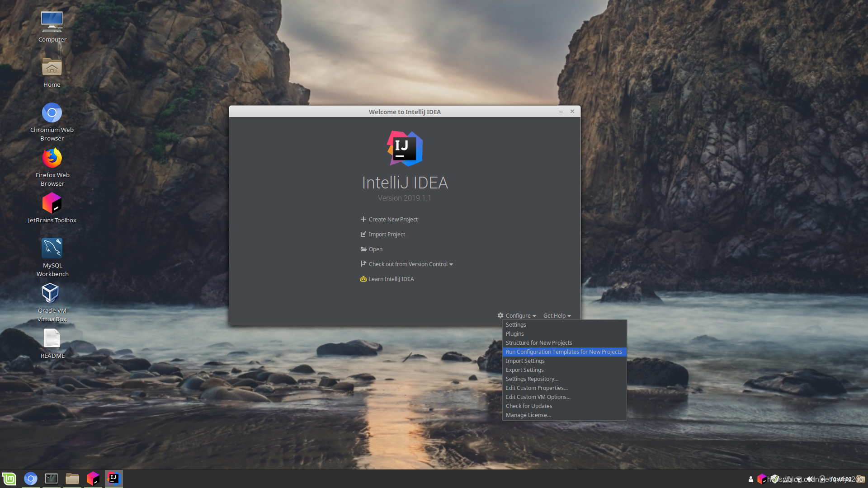Open MySQL Workbench desktop shortcut
This screenshot has height=488, width=868.
(x=52, y=257)
